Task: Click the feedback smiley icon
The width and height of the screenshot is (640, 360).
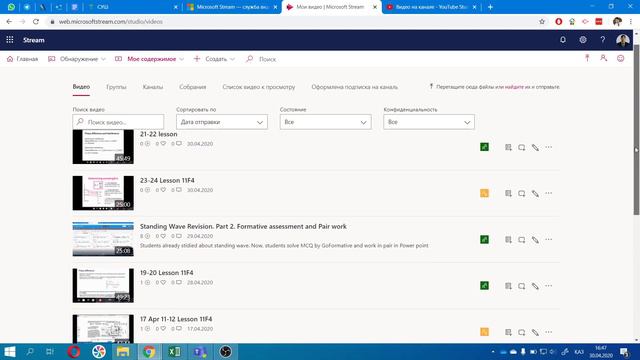Action: point(620,58)
